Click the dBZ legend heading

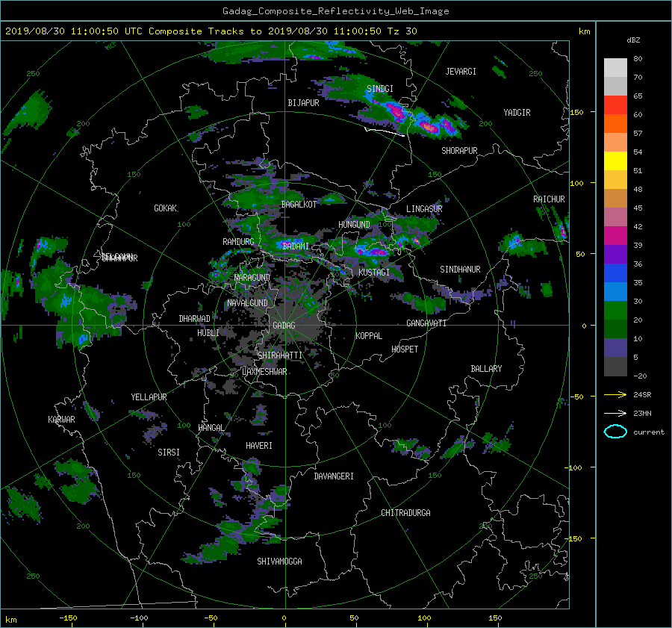(x=633, y=40)
